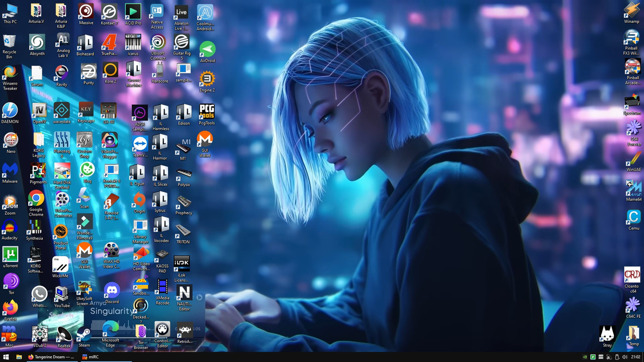Viewport: 644px width, 362px height.
Task: Open the Start menu
Action: tap(6, 357)
